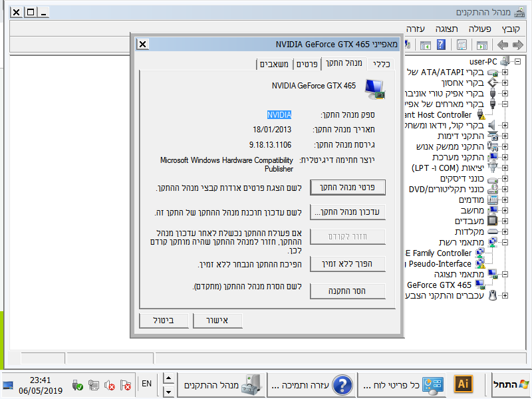
Task: Open the מנהל ההתקנים taskbar item
Action: pos(221,385)
